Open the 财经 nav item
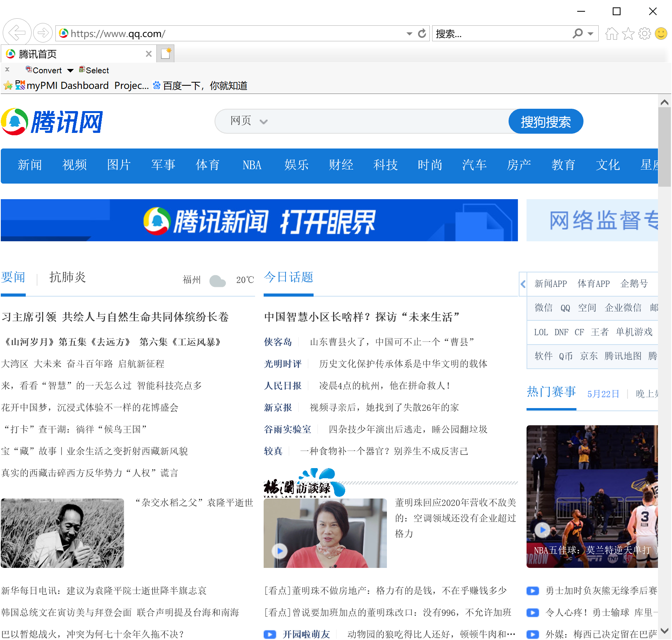 click(x=341, y=165)
